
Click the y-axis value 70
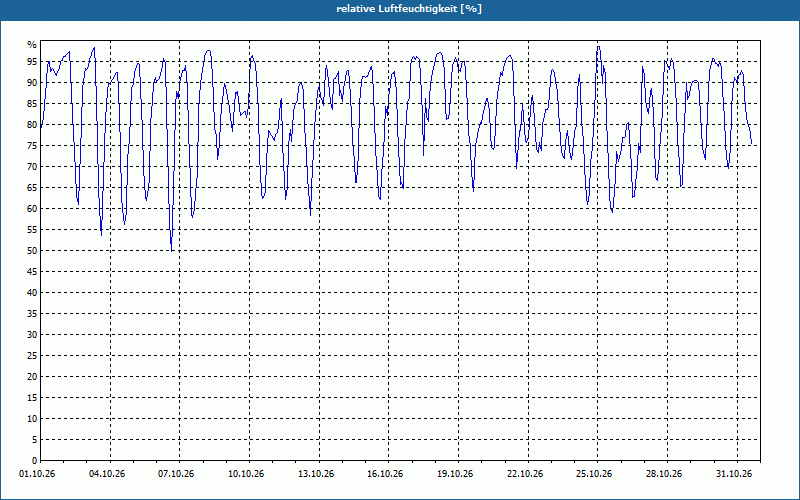point(32,167)
